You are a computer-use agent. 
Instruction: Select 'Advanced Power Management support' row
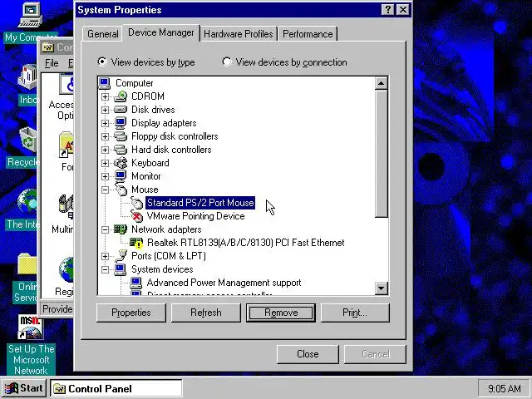point(224,283)
